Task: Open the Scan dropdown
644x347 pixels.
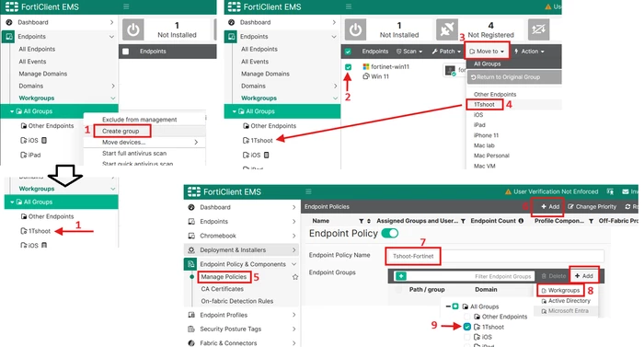Action: pyautogui.click(x=409, y=52)
